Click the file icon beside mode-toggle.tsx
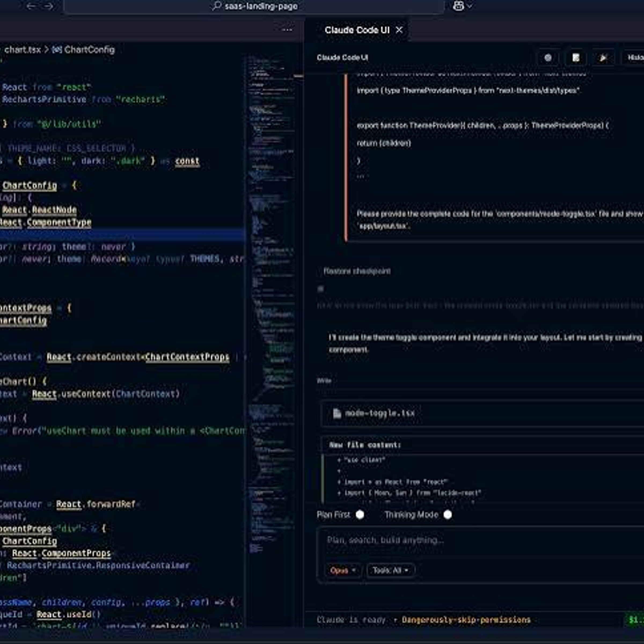The width and height of the screenshot is (644, 644). pyautogui.click(x=337, y=413)
